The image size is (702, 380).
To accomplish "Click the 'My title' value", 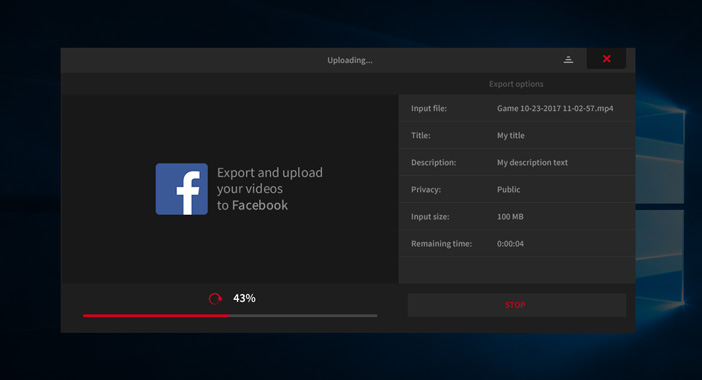I will 510,135.
